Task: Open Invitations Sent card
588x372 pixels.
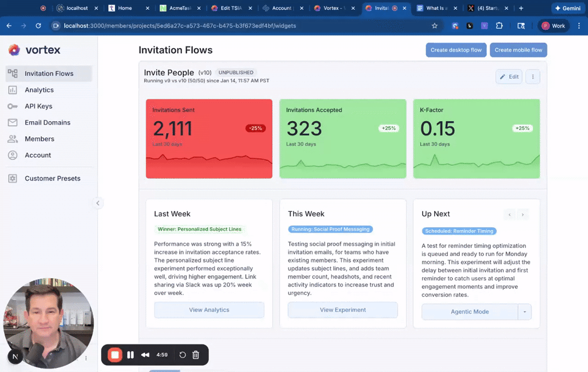Action: tap(209, 139)
